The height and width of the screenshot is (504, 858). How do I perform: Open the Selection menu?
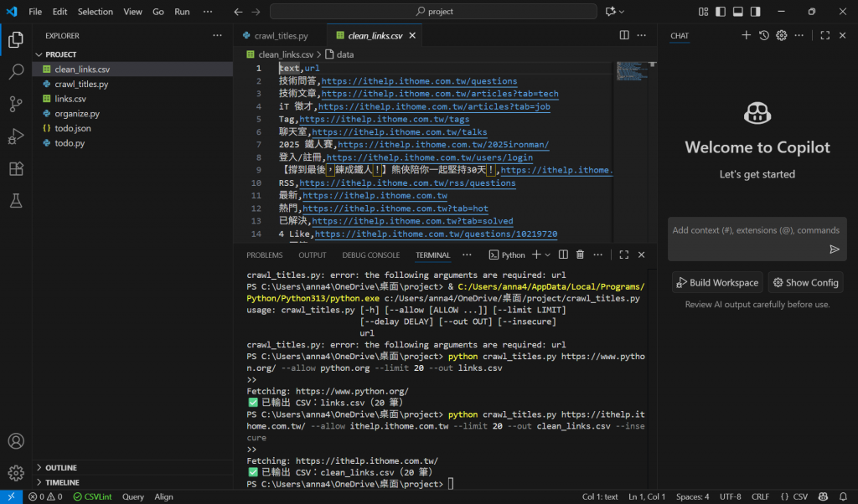coord(95,12)
